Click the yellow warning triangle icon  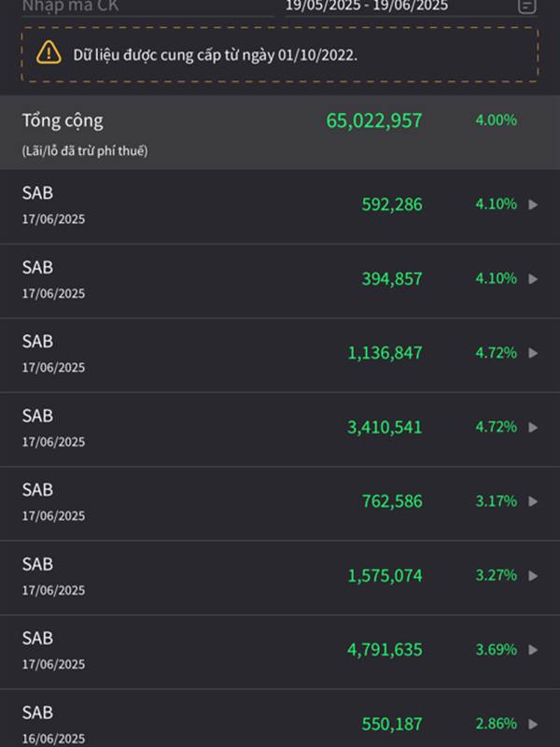pos(49,53)
